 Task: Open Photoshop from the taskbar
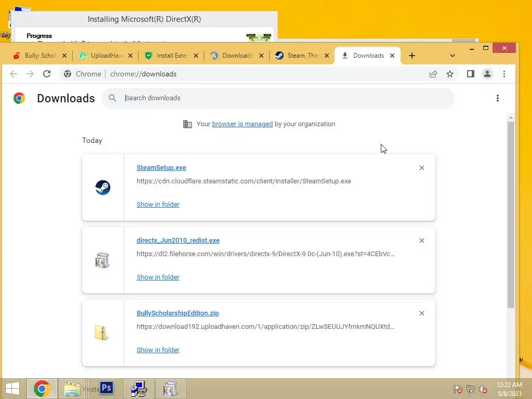(x=107, y=388)
